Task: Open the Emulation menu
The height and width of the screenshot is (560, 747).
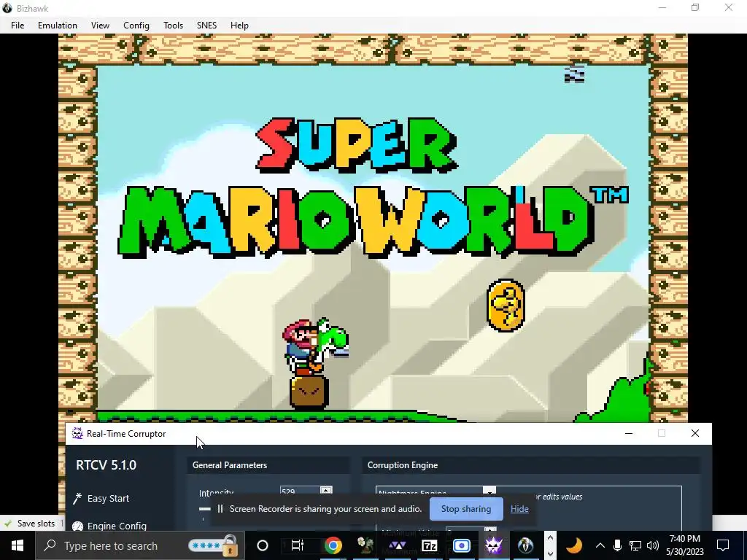Action: 57,26
